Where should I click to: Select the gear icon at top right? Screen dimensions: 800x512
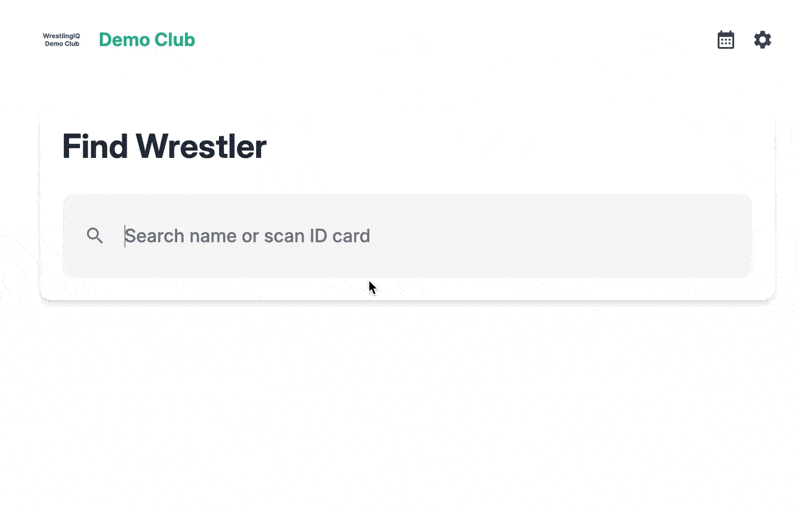(763, 40)
